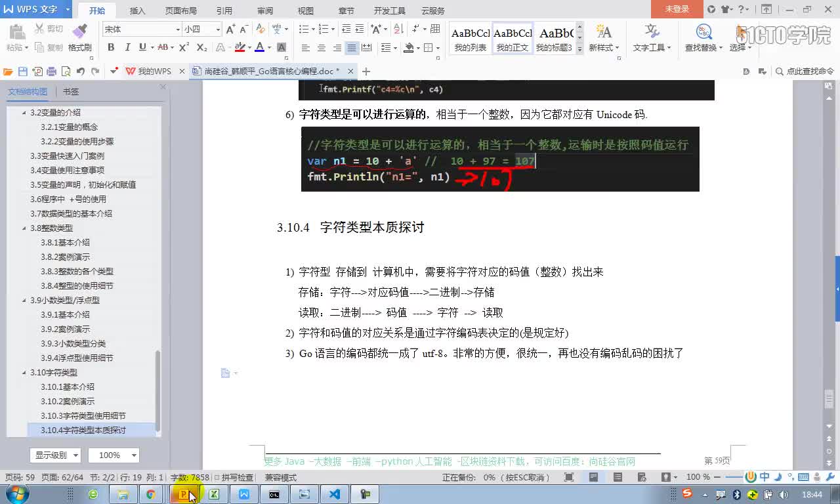Click 查找替换 find and replace button

703,38
